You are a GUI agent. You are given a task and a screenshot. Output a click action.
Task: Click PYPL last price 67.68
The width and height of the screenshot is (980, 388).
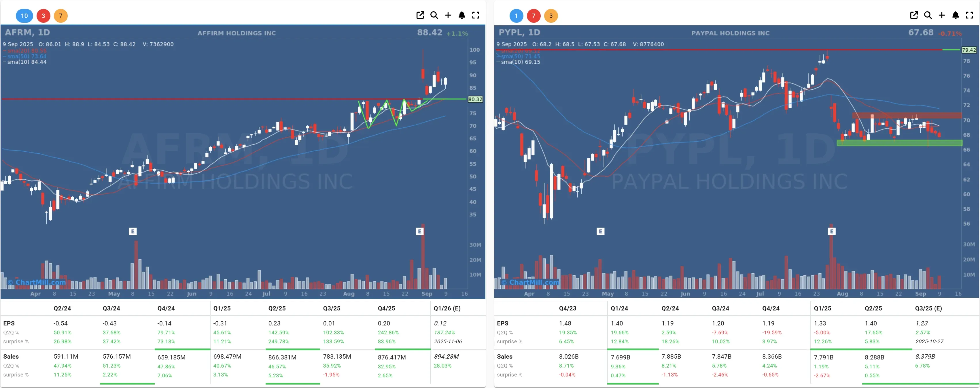(x=921, y=32)
